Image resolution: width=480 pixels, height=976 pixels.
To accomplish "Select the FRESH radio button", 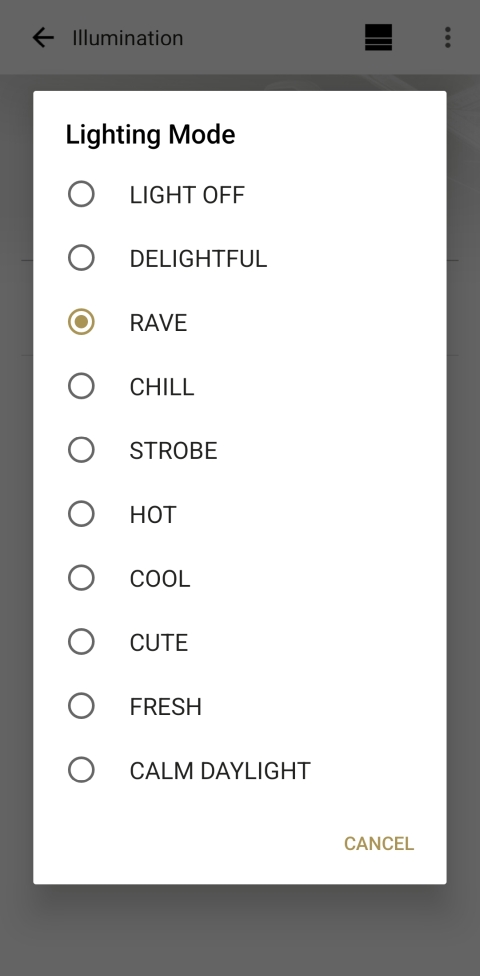I will [81, 706].
